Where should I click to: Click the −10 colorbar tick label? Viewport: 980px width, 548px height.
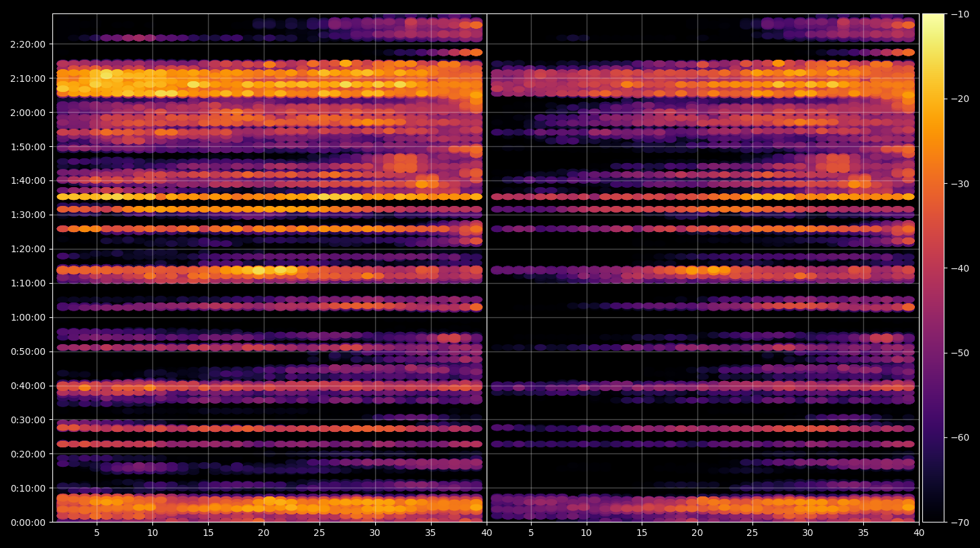960,14
